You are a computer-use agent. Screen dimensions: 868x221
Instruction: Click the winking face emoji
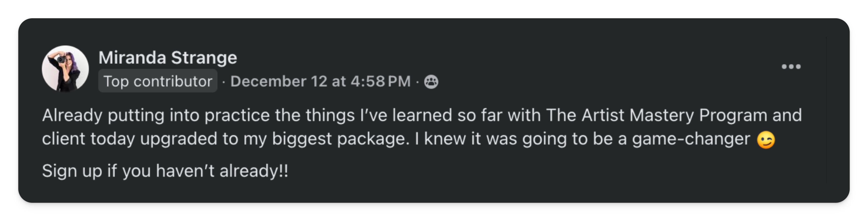765,140
